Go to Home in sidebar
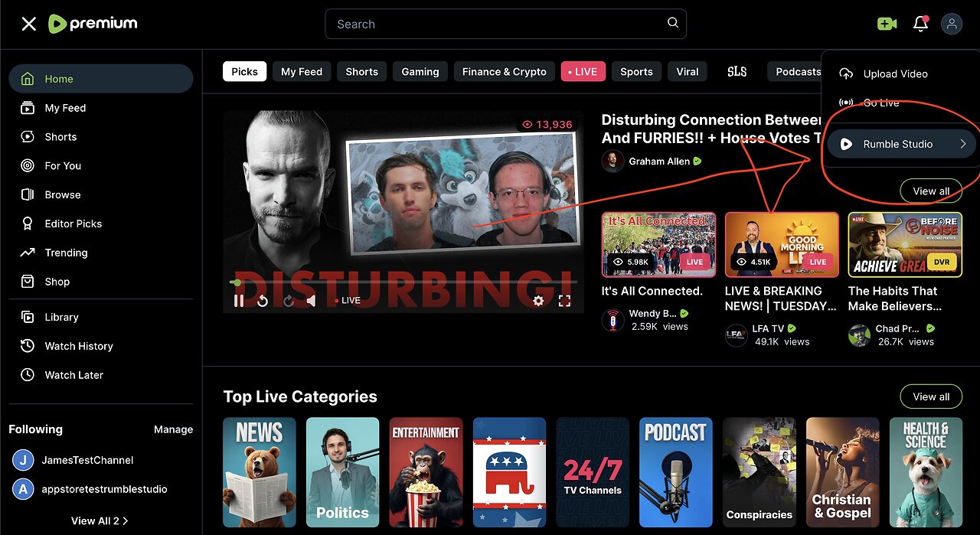 point(101,79)
